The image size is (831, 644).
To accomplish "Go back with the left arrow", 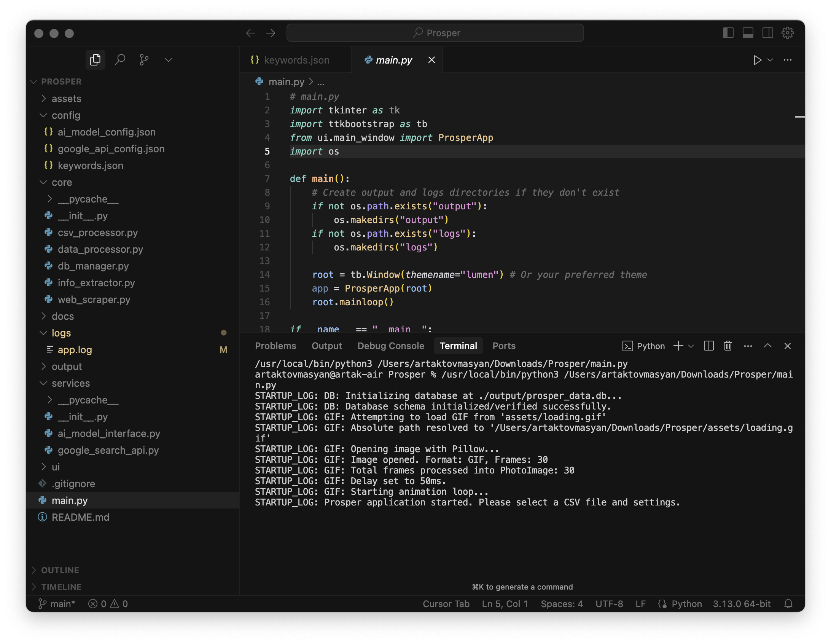I will pos(251,33).
